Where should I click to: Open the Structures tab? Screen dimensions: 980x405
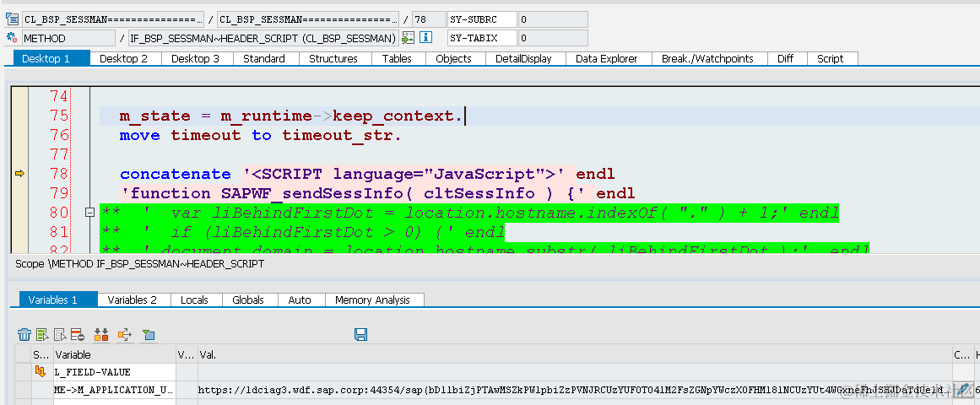(333, 59)
